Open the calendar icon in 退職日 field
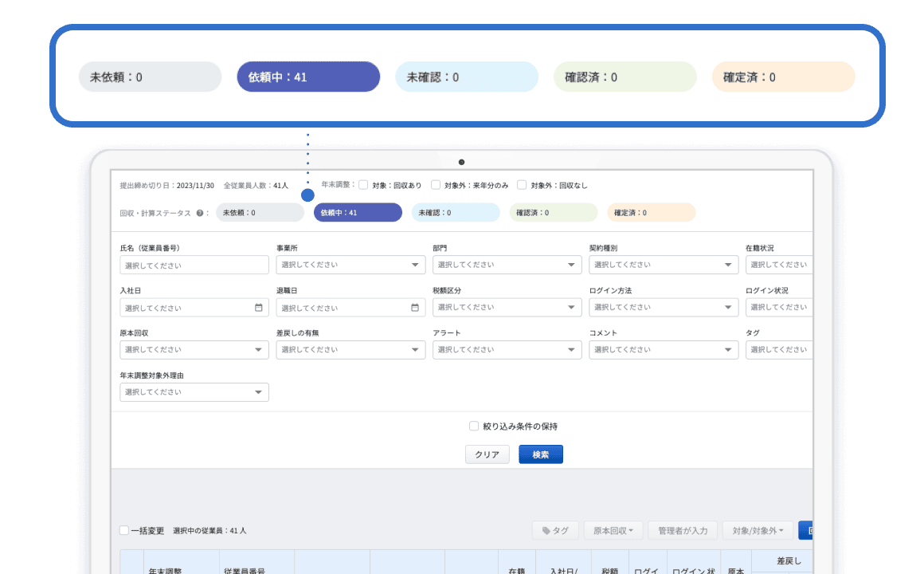Image resolution: width=924 pixels, height=574 pixels. tap(415, 308)
